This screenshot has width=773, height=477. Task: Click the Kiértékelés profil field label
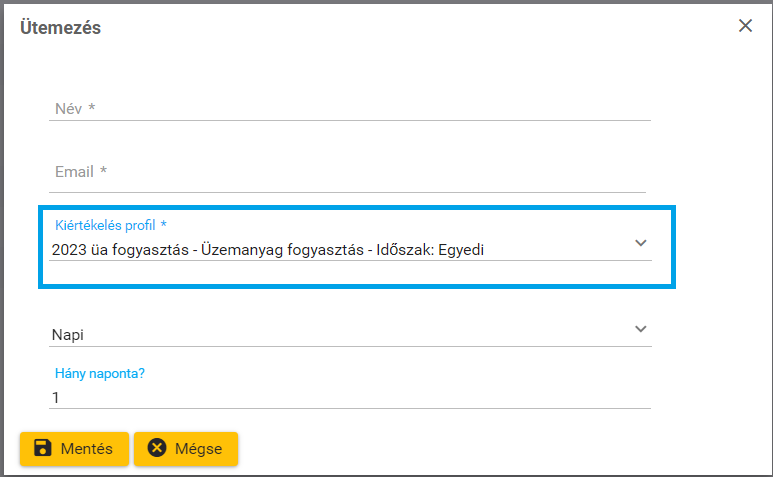pos(105,225)
